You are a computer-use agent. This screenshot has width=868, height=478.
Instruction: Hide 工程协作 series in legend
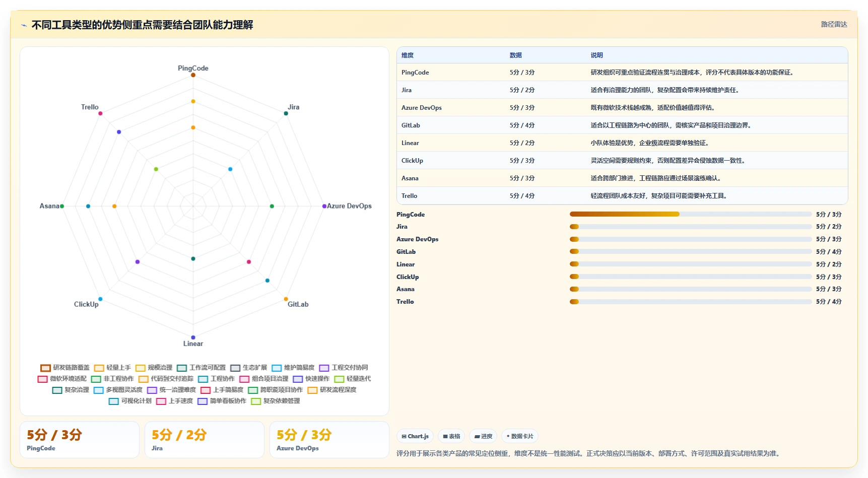[x=217, y=379]
